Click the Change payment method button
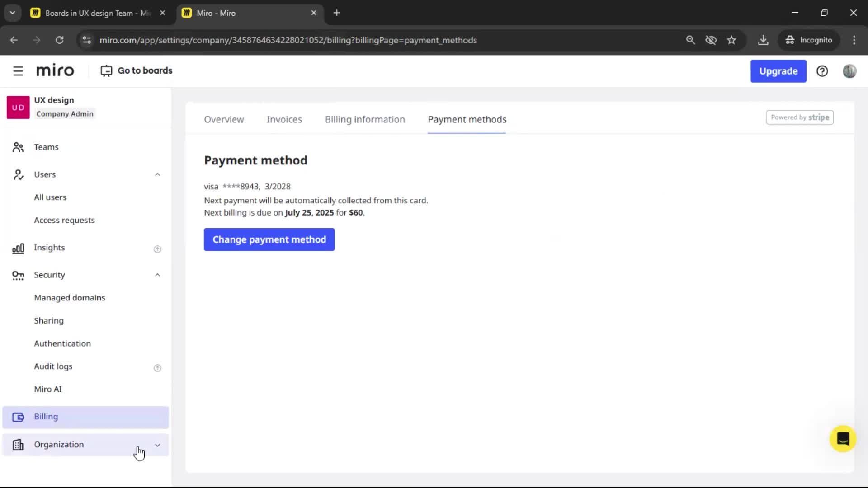868x488 pixels. (x=269, y=239)
